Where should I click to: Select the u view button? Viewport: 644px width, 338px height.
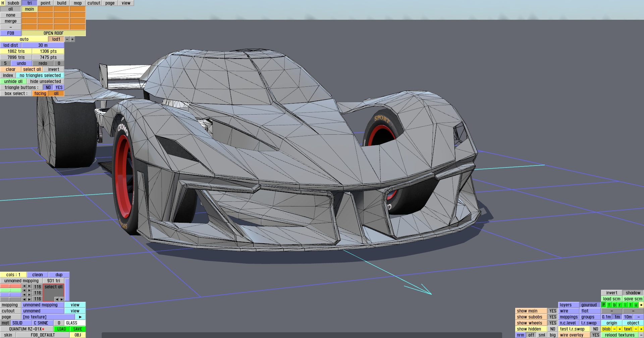(636, 305)
